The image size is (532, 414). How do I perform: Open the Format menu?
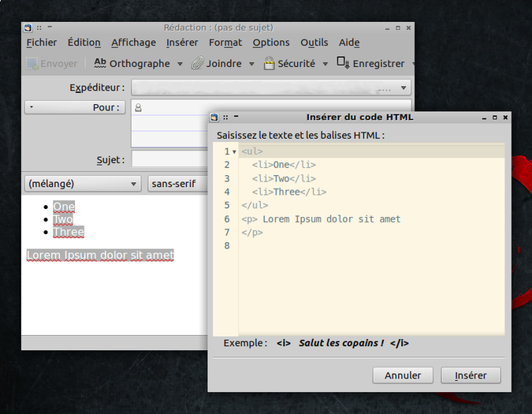tap(225, 43)
